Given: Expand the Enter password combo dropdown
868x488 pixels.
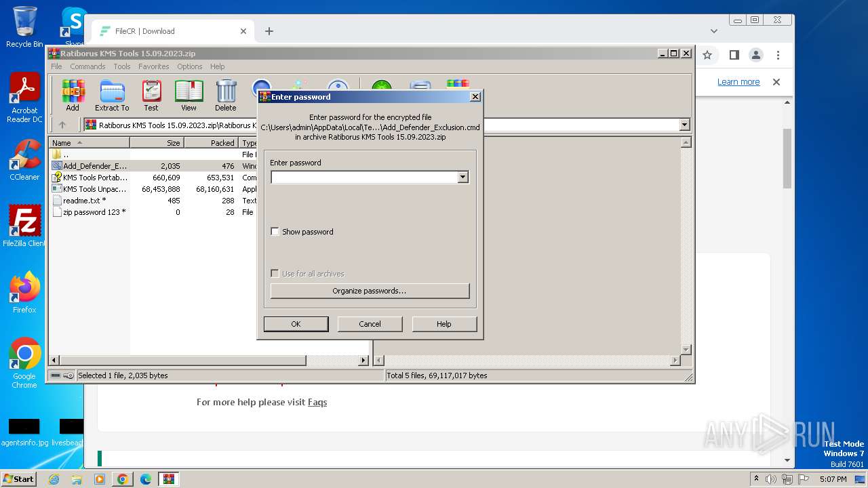Looking at the screenshot, I should pos(462,178).
